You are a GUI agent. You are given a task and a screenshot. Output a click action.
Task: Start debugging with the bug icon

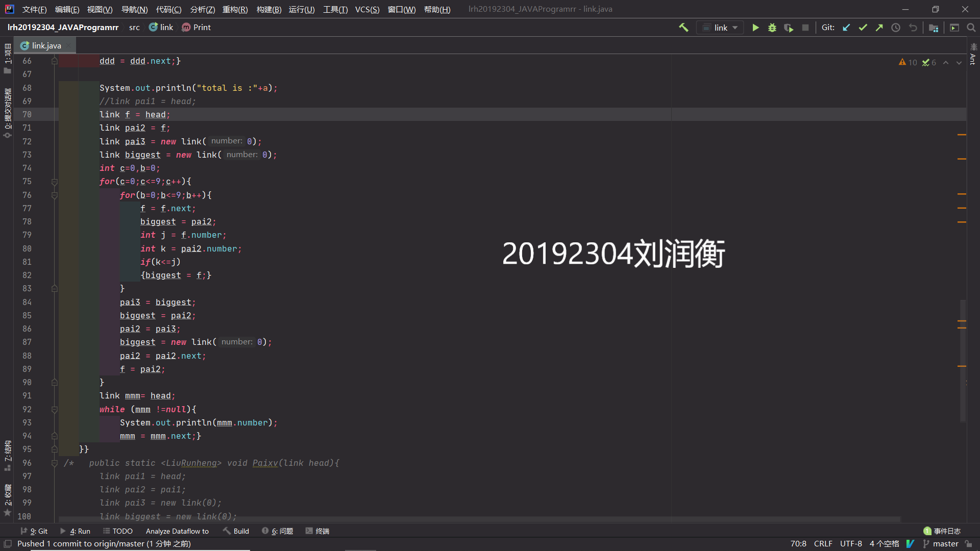pyautogui.click(x=772, y=28)
